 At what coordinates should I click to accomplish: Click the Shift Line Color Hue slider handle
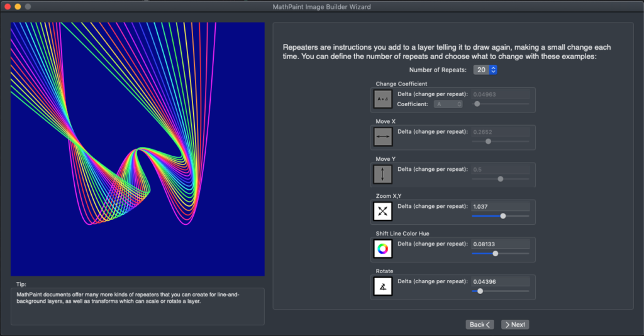(x=496, y=254)
